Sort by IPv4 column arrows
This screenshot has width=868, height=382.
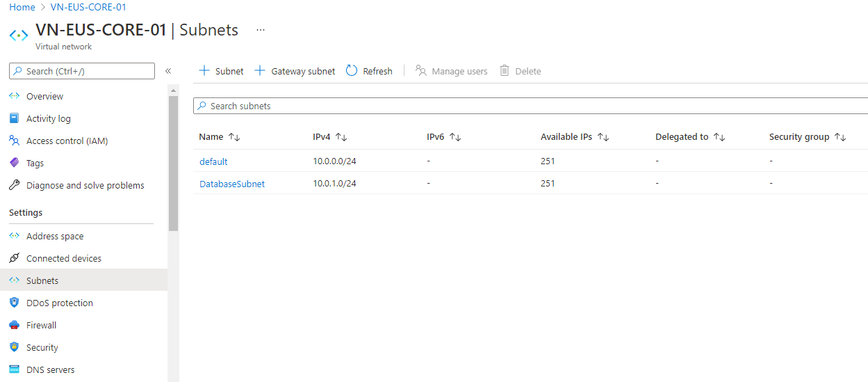click(341, 137)
